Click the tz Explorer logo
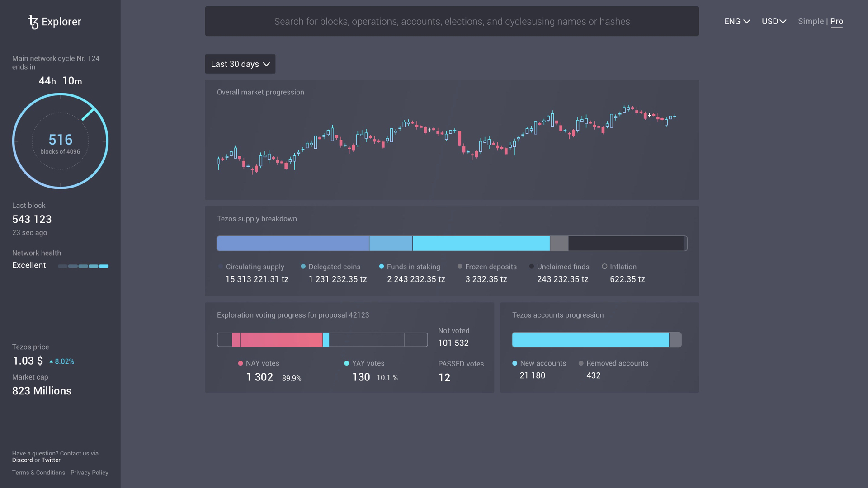 [54, 21]
